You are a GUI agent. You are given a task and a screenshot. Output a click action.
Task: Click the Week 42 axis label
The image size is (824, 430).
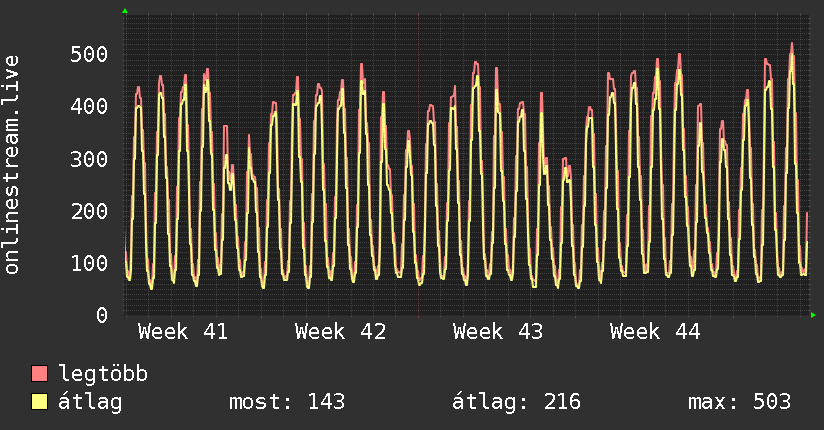[x=340, y=331]
